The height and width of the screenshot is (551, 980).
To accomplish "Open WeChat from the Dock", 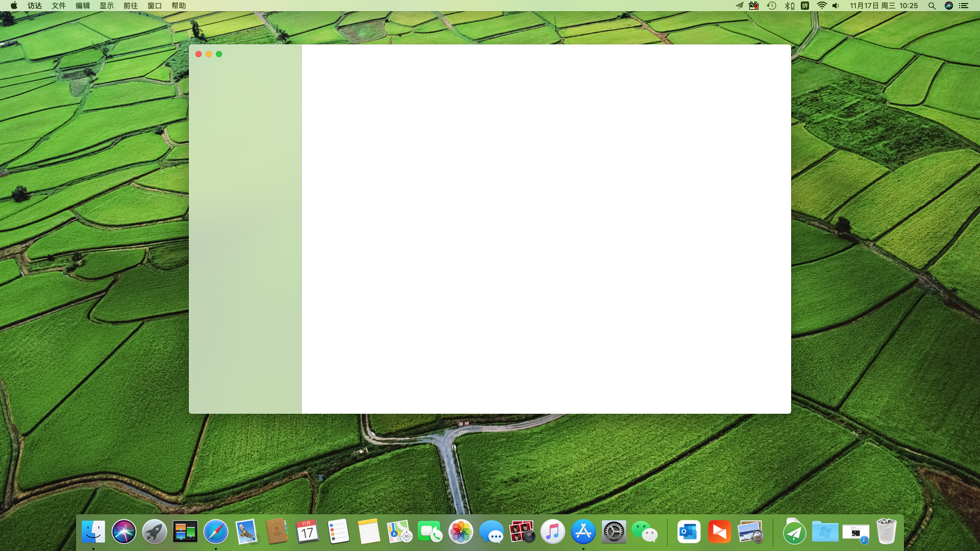I will 645,532.
